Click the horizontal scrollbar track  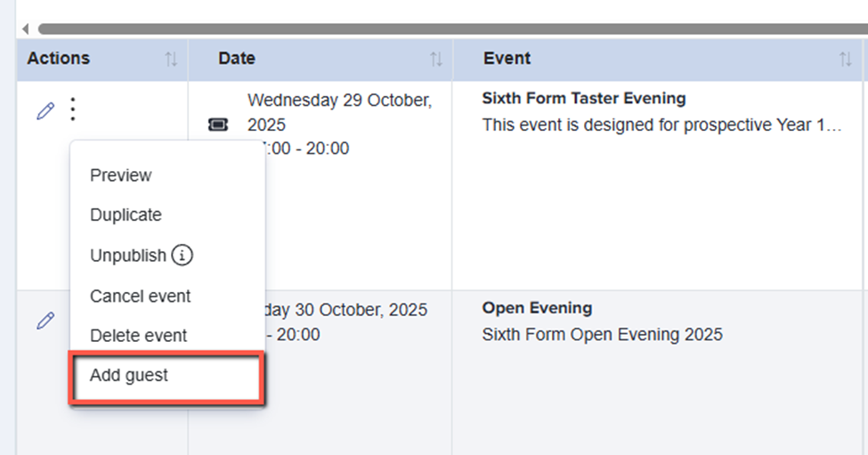[445, 29]
